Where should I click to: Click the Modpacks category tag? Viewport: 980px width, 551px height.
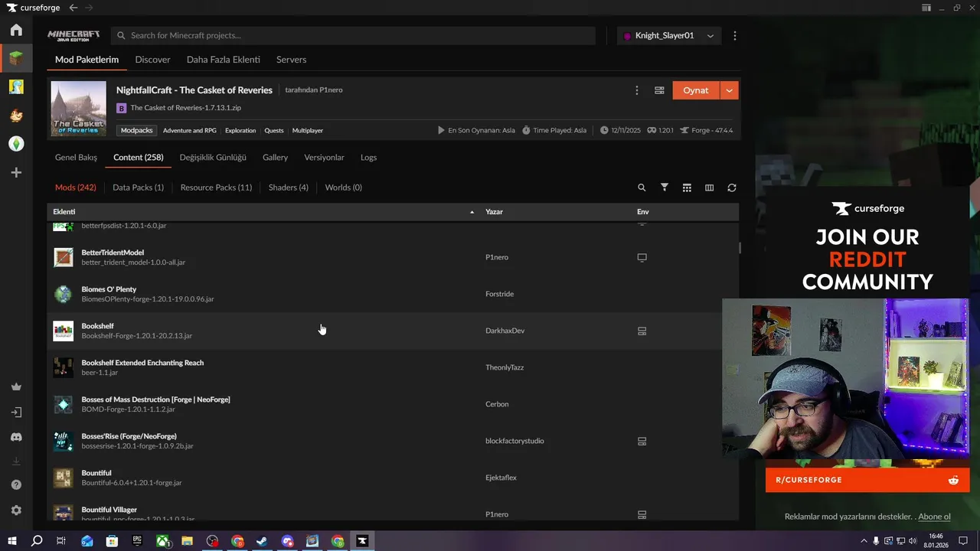(137, 130)
